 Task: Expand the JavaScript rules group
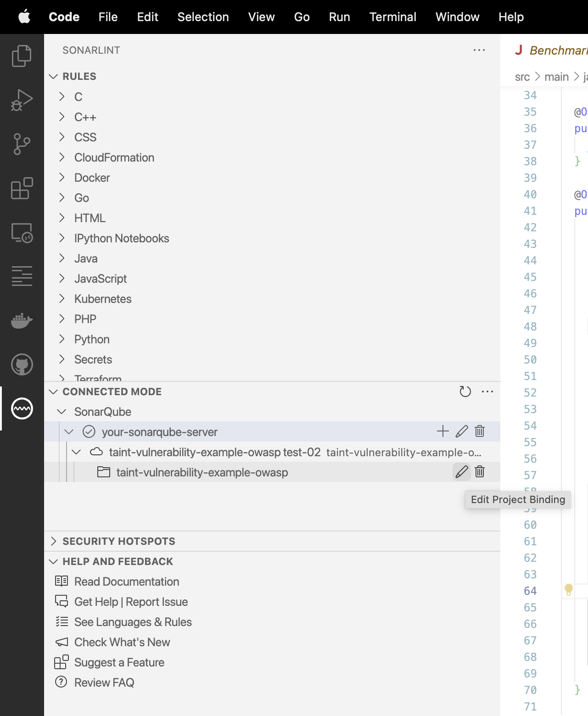(62, 278)
